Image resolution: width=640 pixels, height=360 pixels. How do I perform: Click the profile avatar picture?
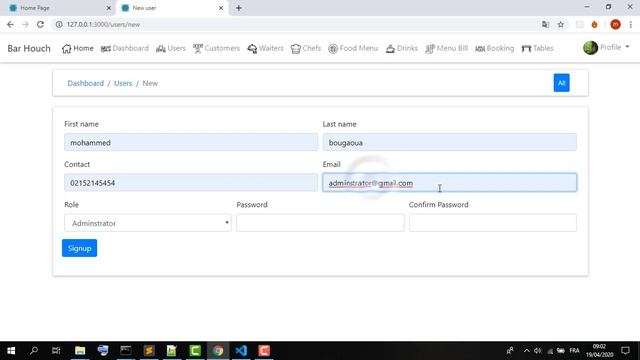click(590, 48)
